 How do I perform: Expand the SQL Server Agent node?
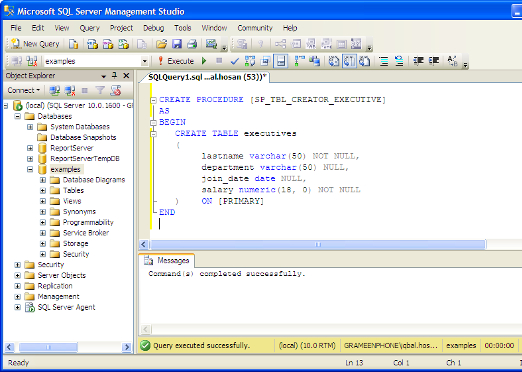(17, 307)
